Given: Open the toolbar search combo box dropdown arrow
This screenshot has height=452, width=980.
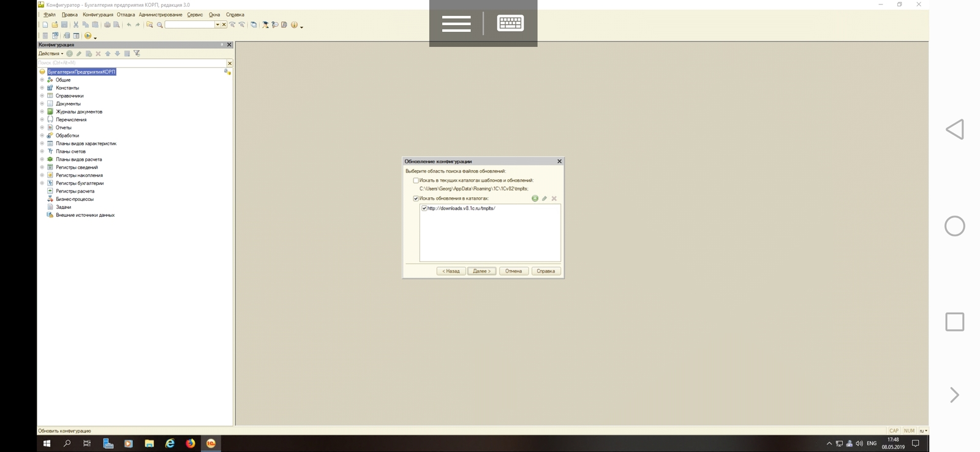Looking at the screenshot, I should [217, 25].
